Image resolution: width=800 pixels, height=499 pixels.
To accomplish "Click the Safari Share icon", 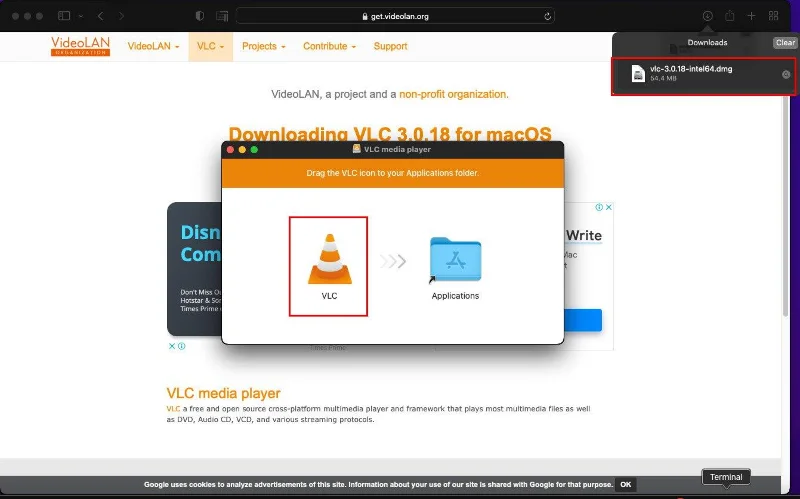I will [729, 16].
